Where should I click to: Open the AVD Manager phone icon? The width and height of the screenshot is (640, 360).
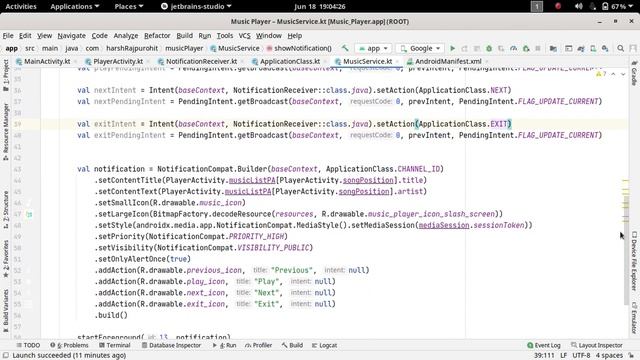click(593, 48)
